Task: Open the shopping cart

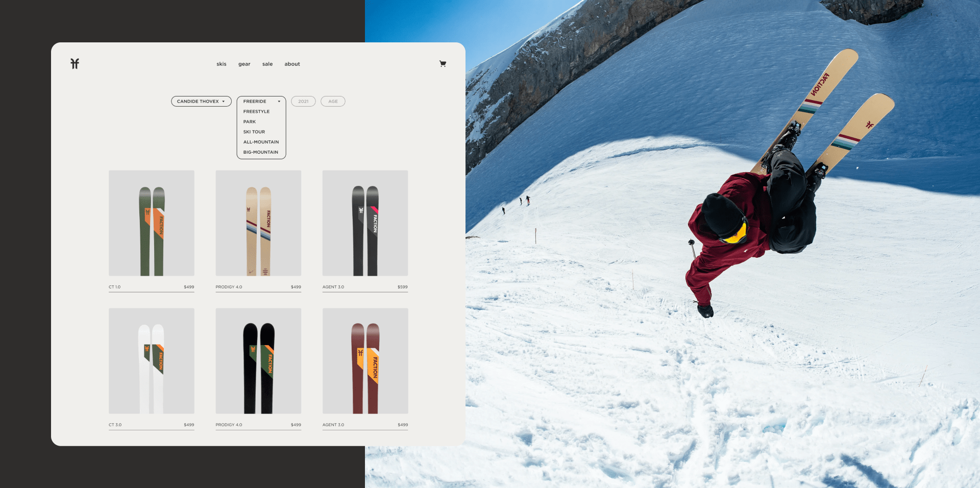Action: click(x=443, y=64)
